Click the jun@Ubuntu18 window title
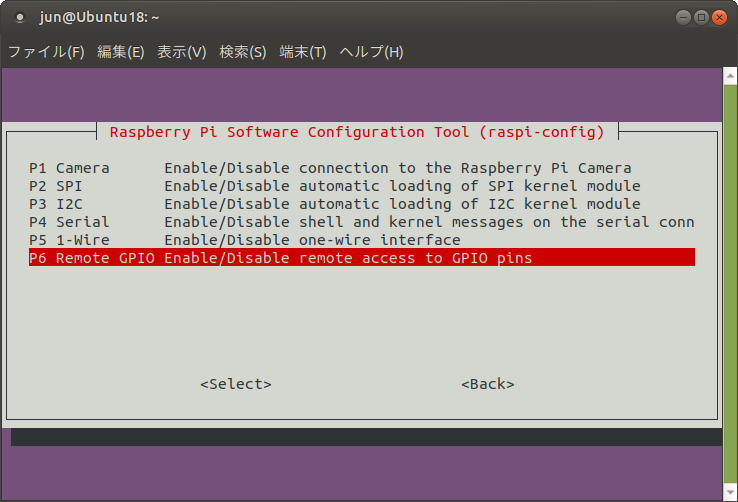This screenshot has height=502, width=738. coord(99,17)
